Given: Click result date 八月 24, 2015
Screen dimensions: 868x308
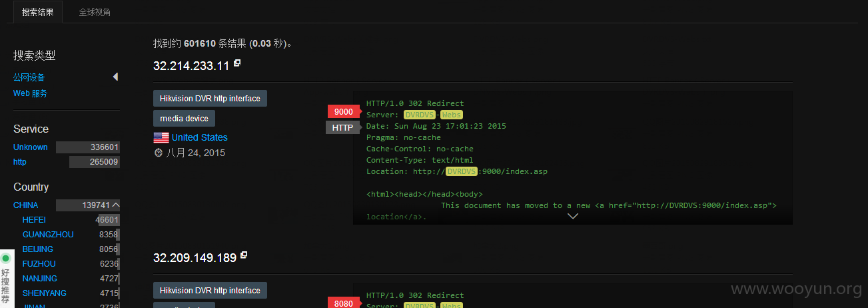Looking at the screenshot, I should click(x=196, y=153).
